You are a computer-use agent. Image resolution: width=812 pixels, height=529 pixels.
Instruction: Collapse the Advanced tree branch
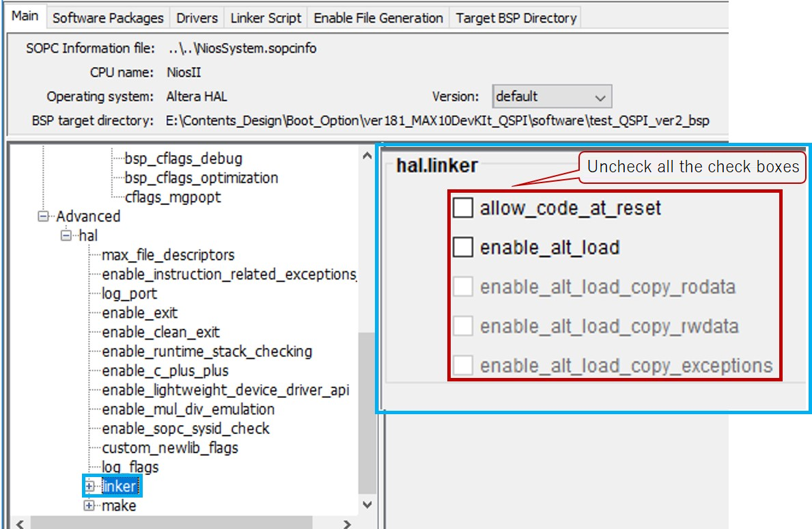coord(44,216)
